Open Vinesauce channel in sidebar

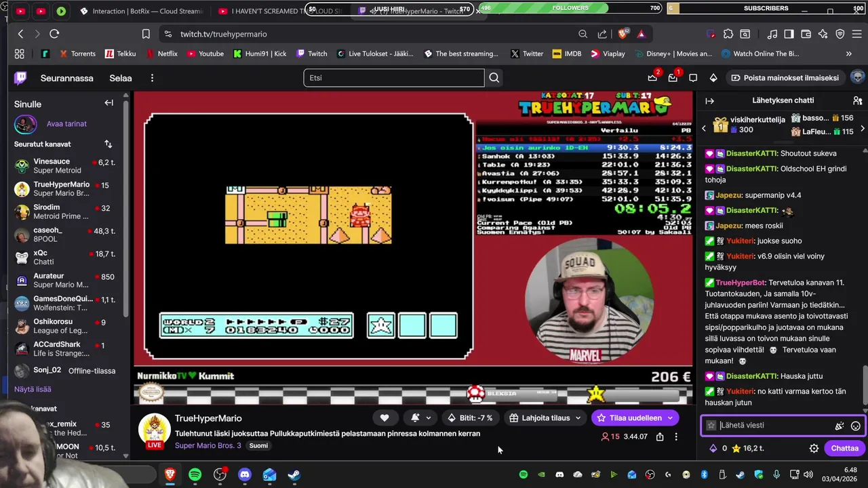click(x=65, y=166)
